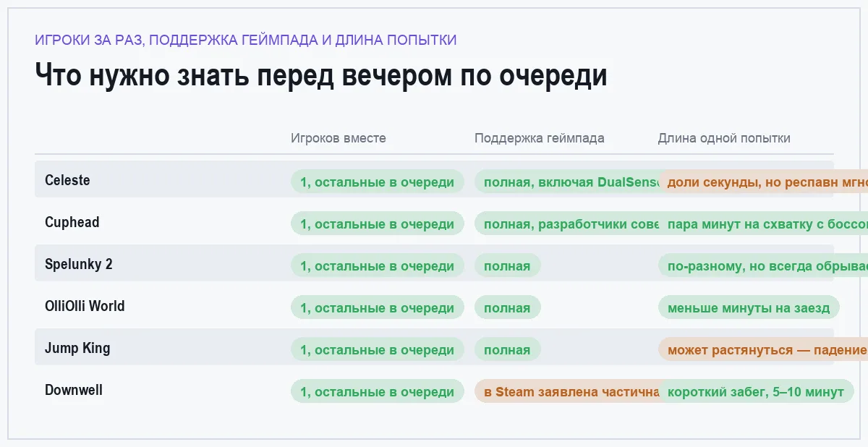
Task: Click Celeste's 'доли секунды, но респавн' cell
Action: (763, 182)
